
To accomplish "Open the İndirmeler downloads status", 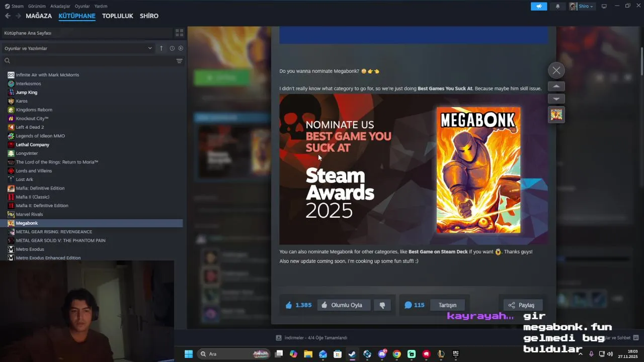I will click(x=312, y=338).
